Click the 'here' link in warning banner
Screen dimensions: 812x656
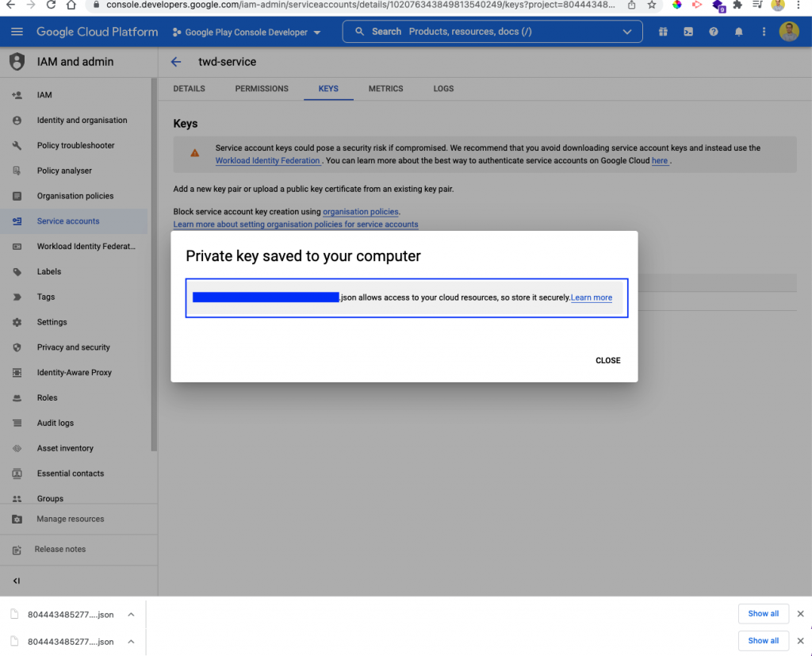pos(659,161)
